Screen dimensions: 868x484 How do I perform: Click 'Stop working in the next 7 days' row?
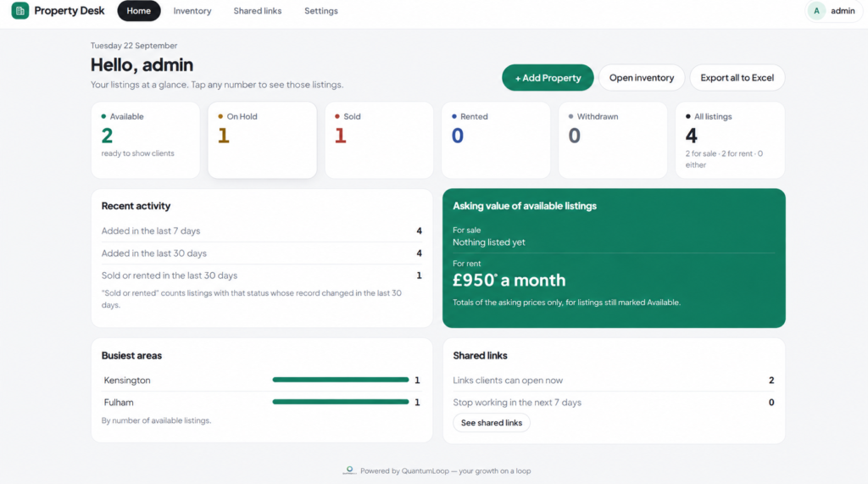coord(614,402)
